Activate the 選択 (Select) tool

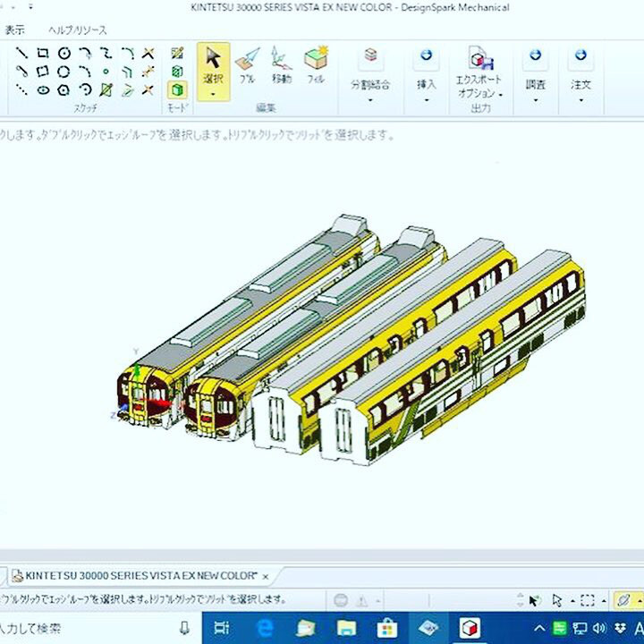[x=213, y=65]
